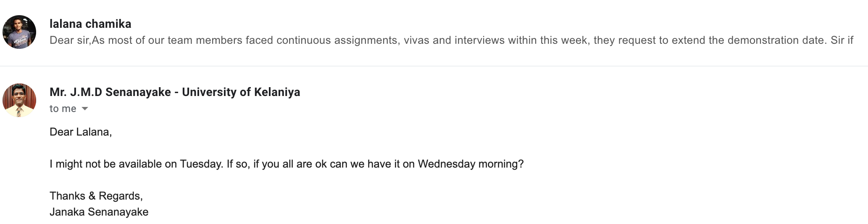Click "Dear sir," at the snippet start
Image resolution: width=868 pixels, height=224 pixels.
(70, 40)
